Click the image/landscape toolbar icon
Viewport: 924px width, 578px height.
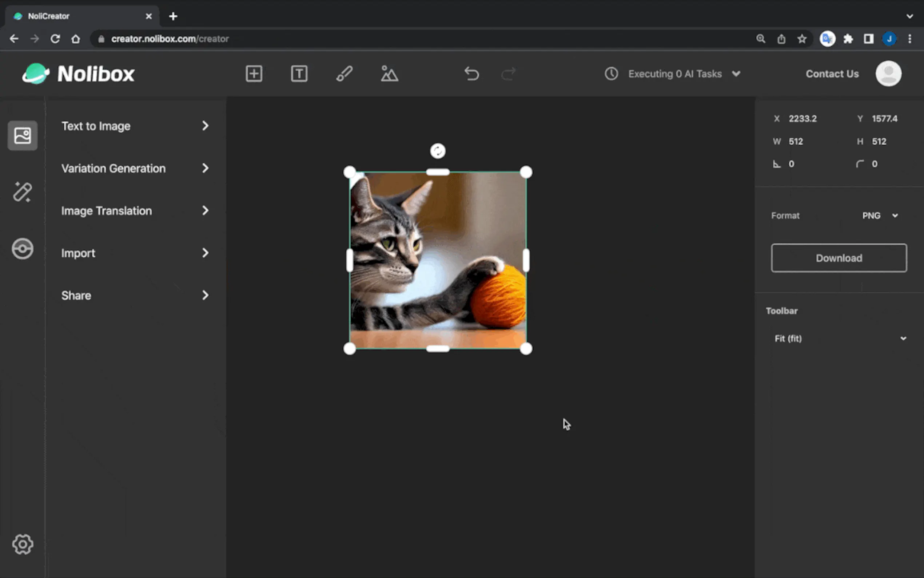pyautogui.click(x=389, y=74)
